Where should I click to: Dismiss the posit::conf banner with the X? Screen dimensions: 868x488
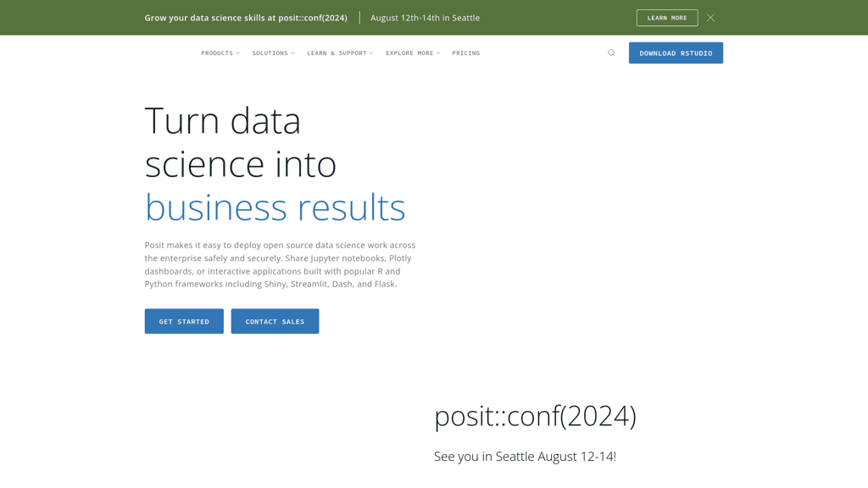710,17
